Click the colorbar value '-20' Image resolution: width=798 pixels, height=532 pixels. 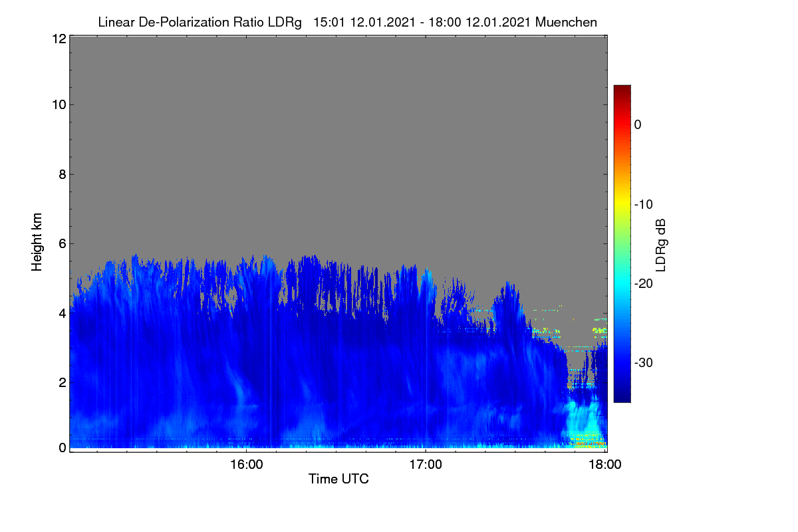[643, 283]
